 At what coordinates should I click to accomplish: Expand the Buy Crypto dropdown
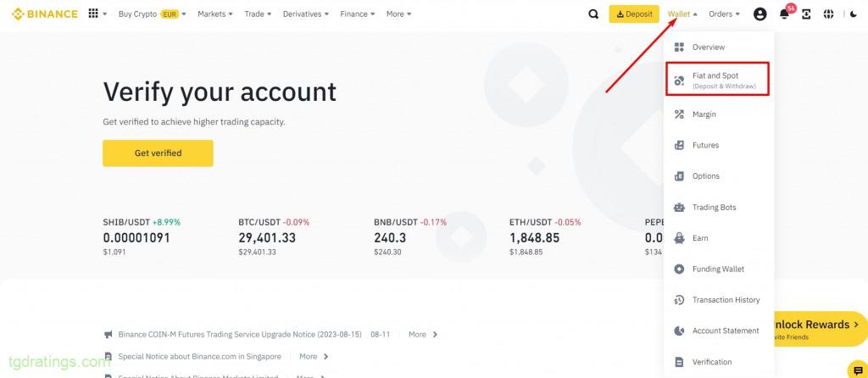pyautogui.click(x=153, y=14)
